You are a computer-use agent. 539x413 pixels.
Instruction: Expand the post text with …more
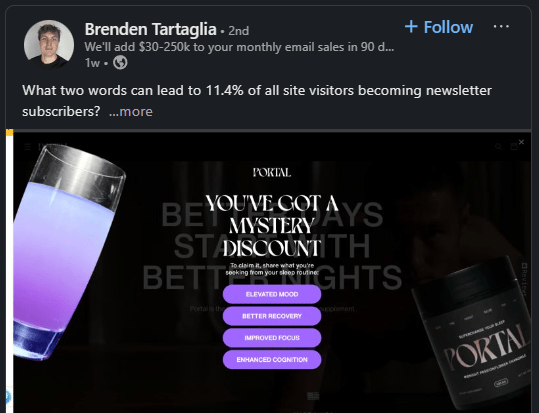131,111
